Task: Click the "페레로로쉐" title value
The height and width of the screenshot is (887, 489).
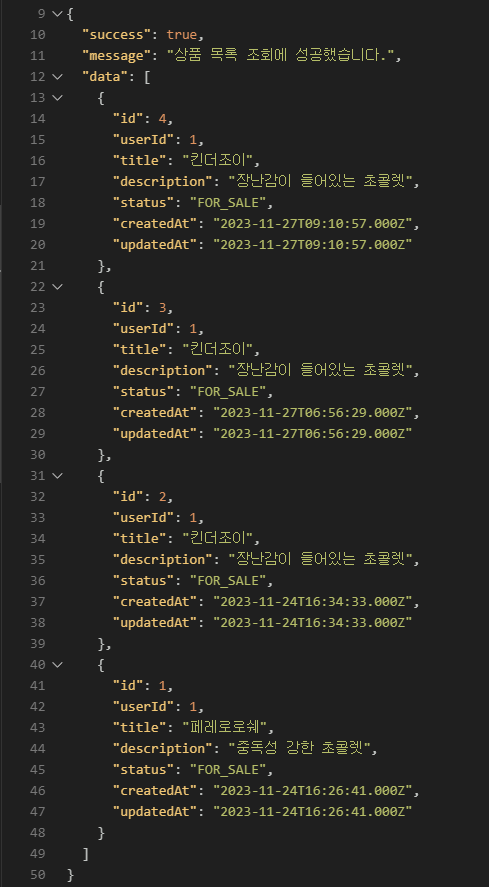Action: (225, 728)
